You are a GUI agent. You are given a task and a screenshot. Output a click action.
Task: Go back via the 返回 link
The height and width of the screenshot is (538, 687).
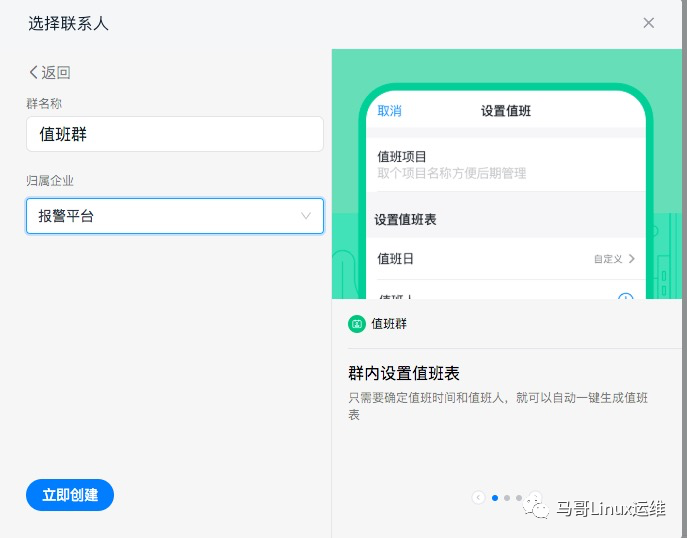[50, 72]
